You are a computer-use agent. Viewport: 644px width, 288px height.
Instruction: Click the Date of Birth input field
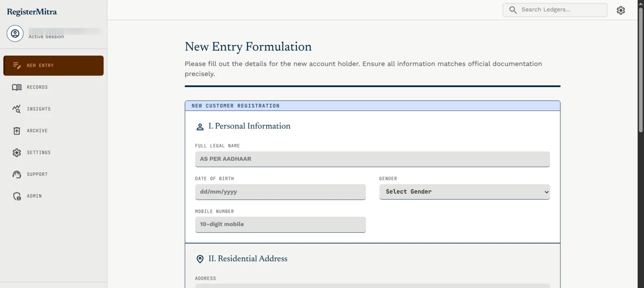(x=280, y=192)
